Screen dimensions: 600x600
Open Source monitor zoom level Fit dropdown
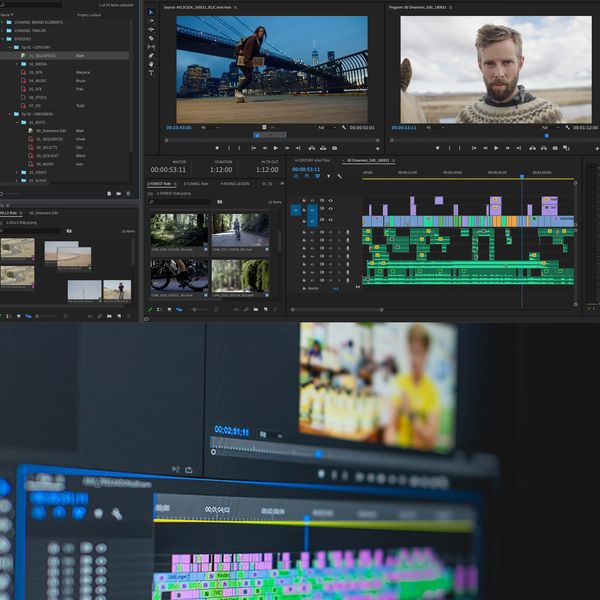tap(207, 128)
